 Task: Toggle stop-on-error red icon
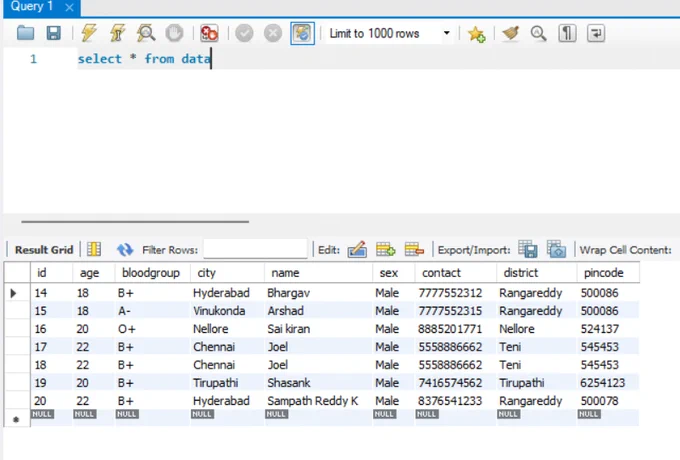(x=209, y=33)
